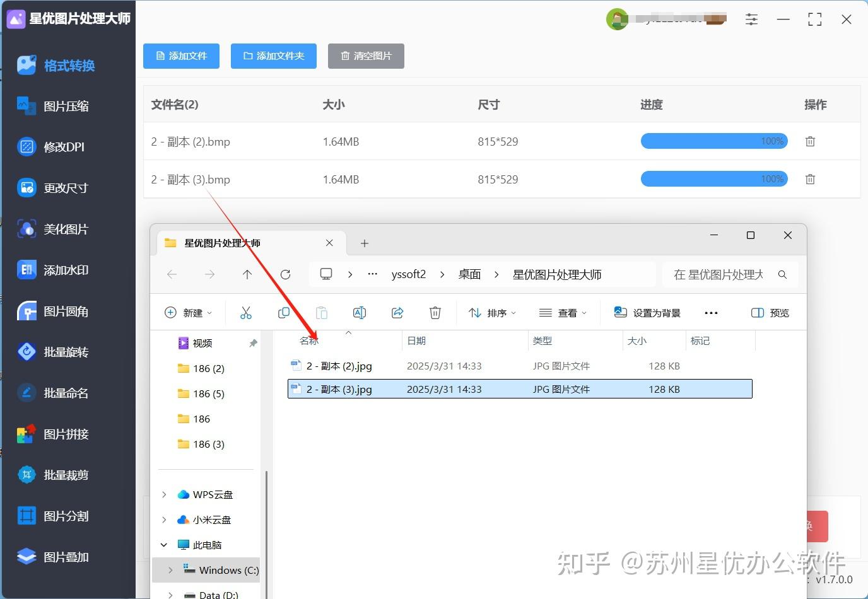This screenshot has height=599, width=868.
Task: Open the 新建 dropdown in Explorer
Action: [x=187, y=312]
